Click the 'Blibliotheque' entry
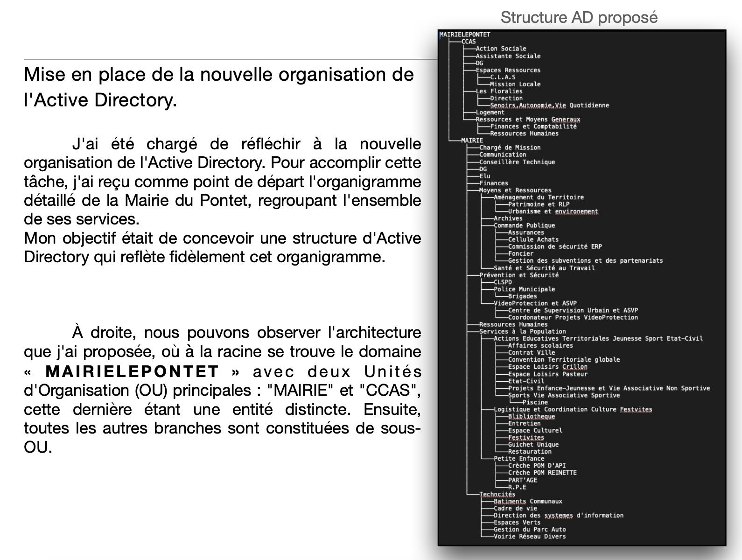 click(x=532, y=417)
